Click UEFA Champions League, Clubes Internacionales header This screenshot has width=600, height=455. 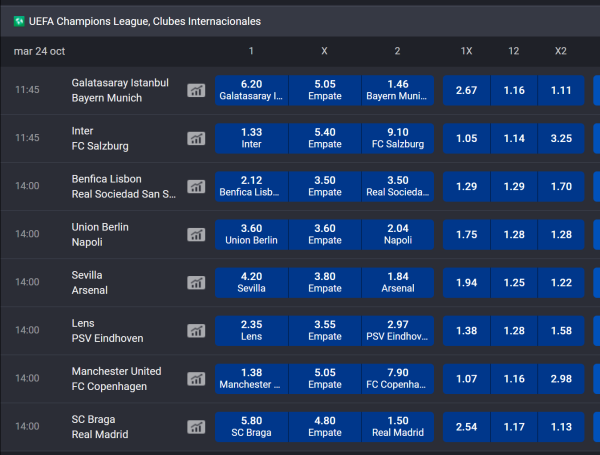click(x=146, y=20)
